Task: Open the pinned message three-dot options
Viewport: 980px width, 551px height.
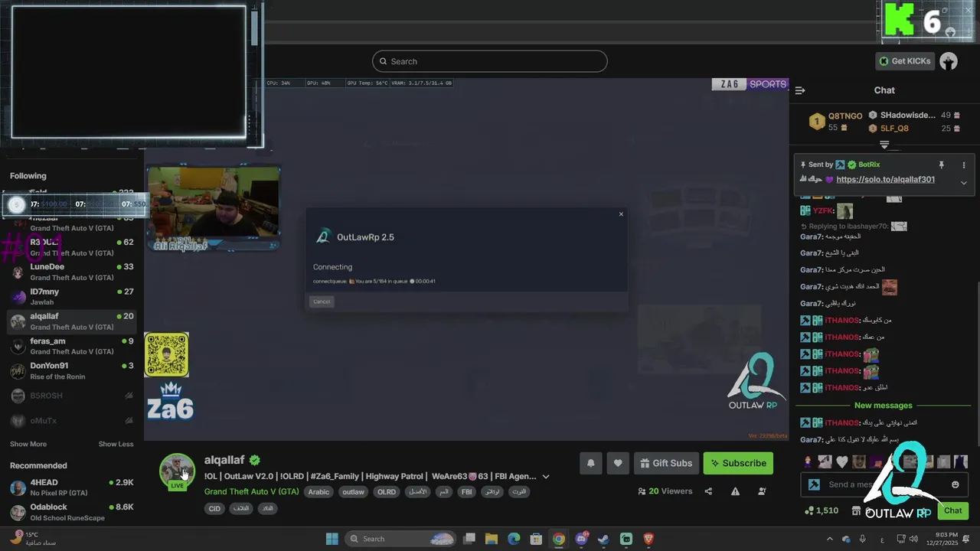Action: point(964,165)
